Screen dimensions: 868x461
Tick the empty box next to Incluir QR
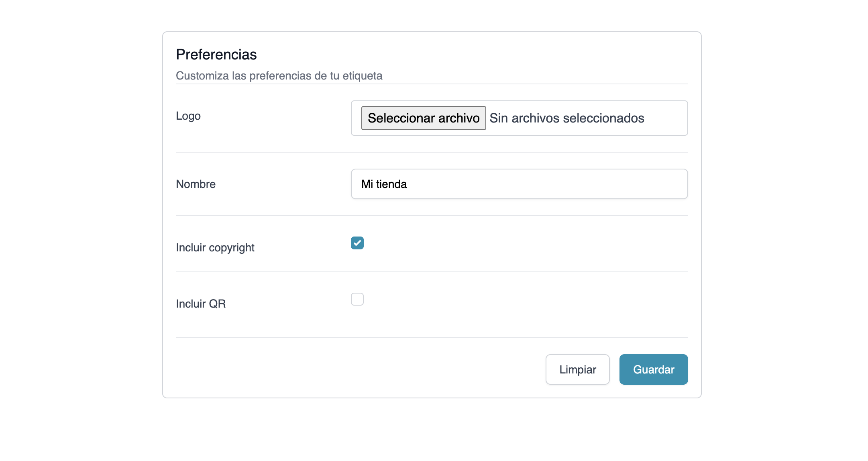tap(357, 299)
